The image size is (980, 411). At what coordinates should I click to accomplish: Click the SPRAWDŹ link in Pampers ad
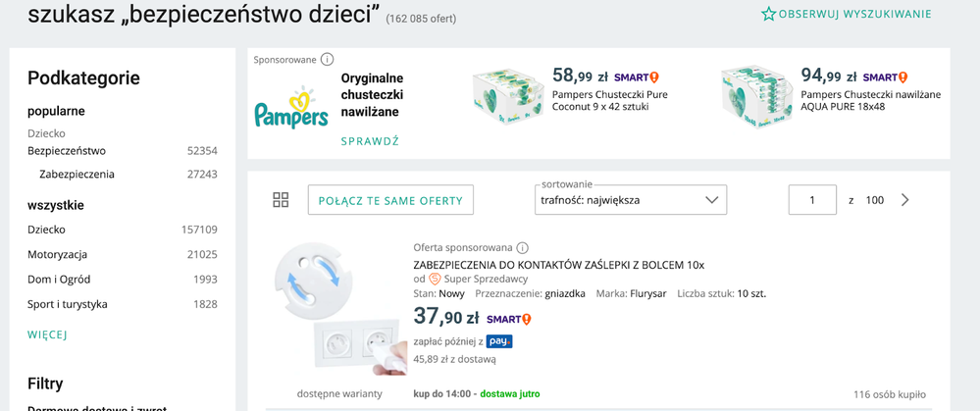370,141
